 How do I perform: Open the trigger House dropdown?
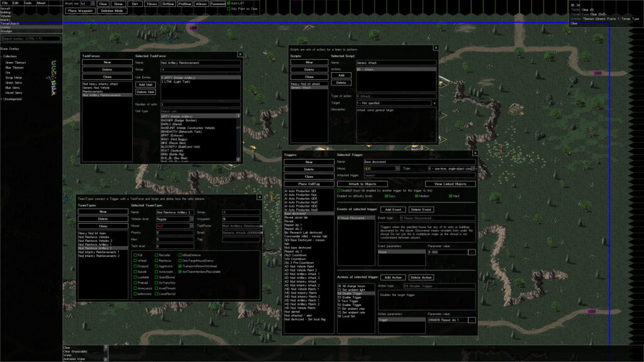point(397,168)
